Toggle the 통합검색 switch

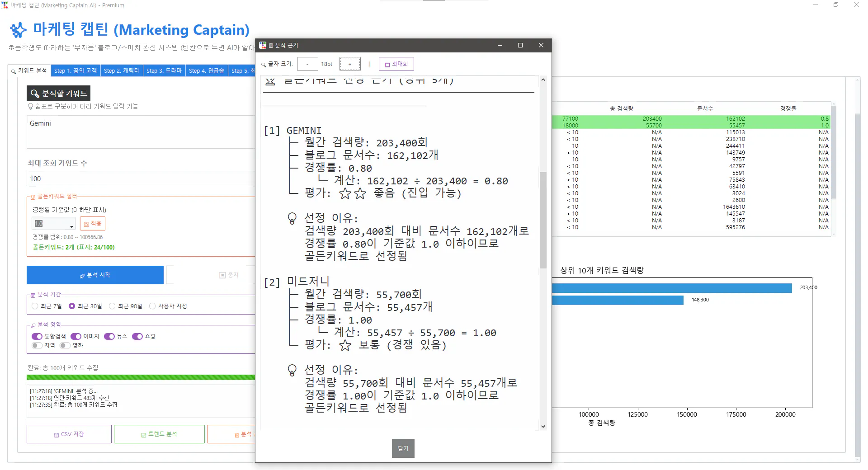[x=37, y=337]
